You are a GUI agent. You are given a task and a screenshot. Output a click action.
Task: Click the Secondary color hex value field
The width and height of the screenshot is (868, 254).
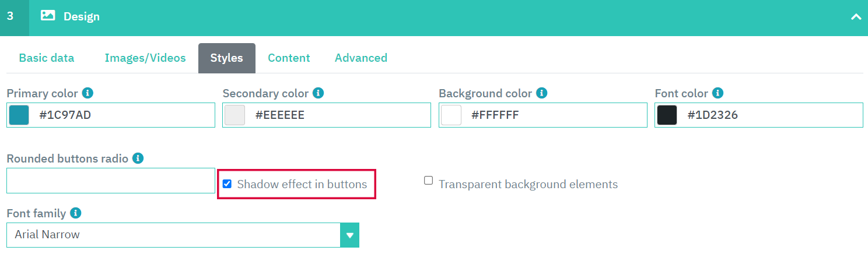click(338, 115)
